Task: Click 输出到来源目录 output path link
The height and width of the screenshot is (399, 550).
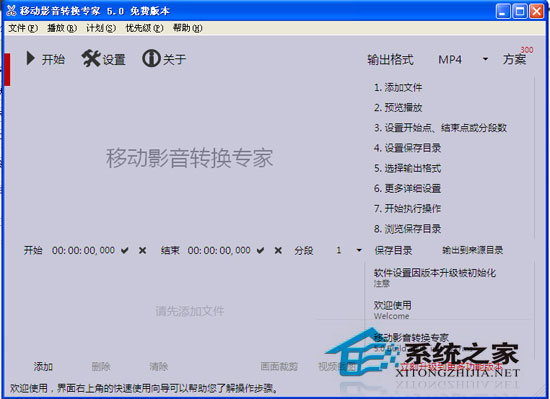Action: tap(472, 250)
